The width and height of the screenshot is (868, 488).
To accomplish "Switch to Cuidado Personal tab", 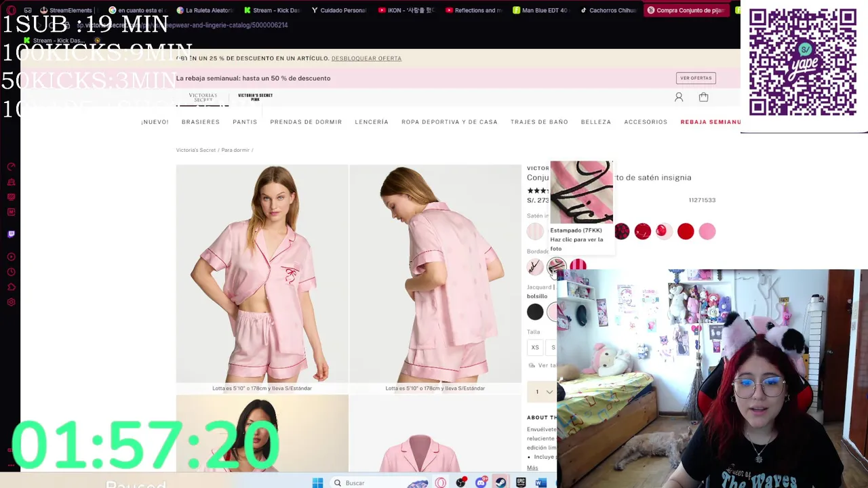I will 339,10.
